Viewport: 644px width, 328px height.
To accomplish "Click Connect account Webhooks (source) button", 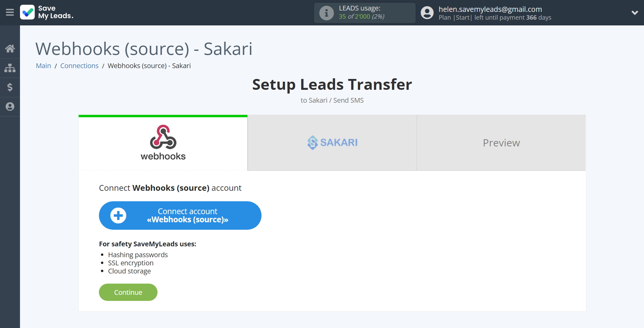I will click(x=180, y=216).
